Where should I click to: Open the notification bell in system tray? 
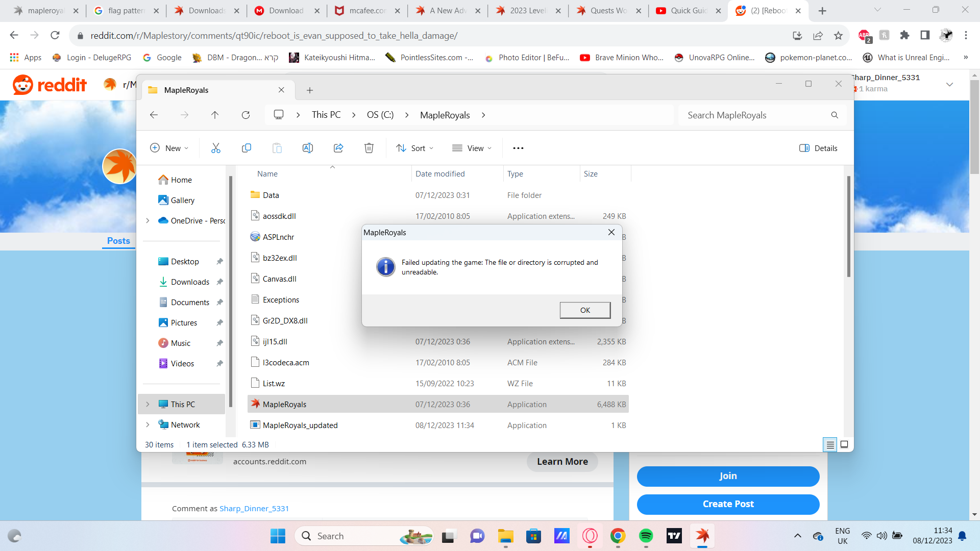962,536
